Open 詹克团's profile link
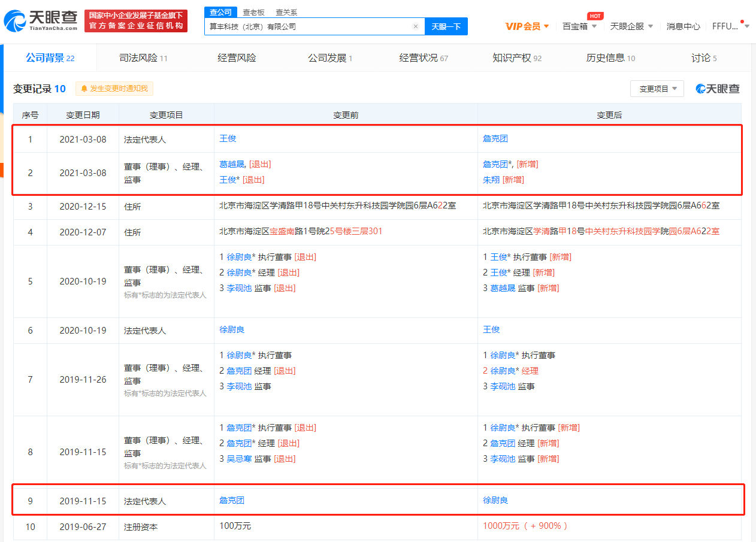The image size is (756, 542). click(495, 138)
